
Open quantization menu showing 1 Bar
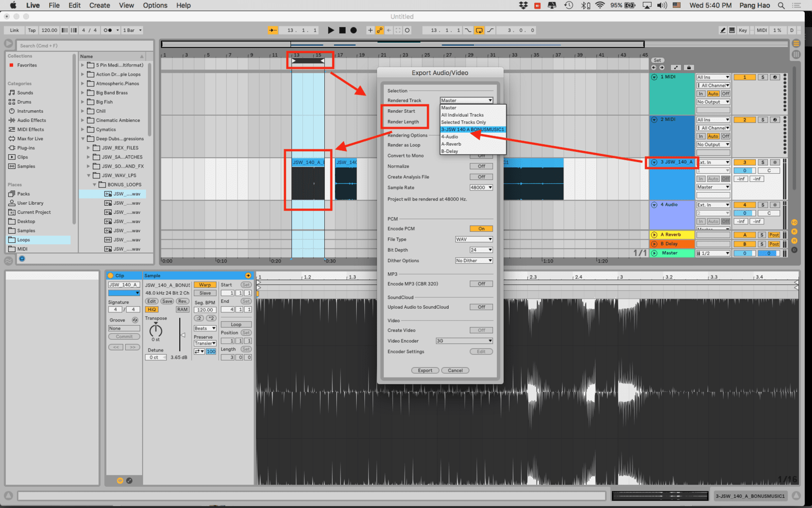pyautogui.click(x=132, y=30)
